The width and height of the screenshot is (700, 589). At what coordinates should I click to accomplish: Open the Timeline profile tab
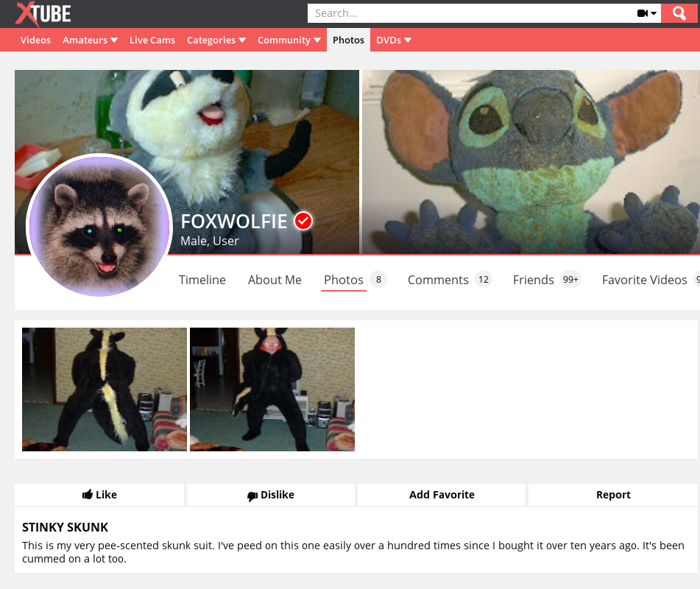tap(202, 280)
